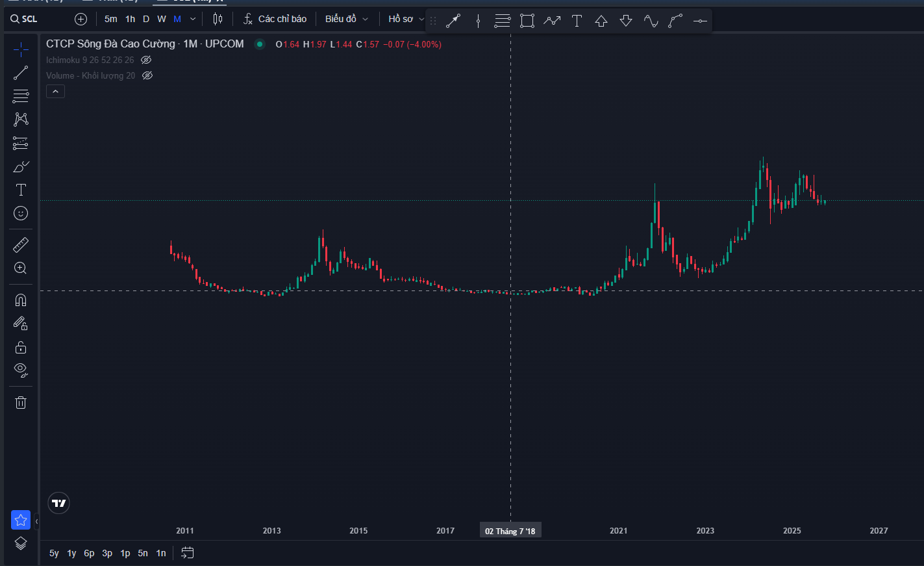This screenshot has height=566, width=924.
Task: Select the 1h timeframe
Action: click(131, 19)
